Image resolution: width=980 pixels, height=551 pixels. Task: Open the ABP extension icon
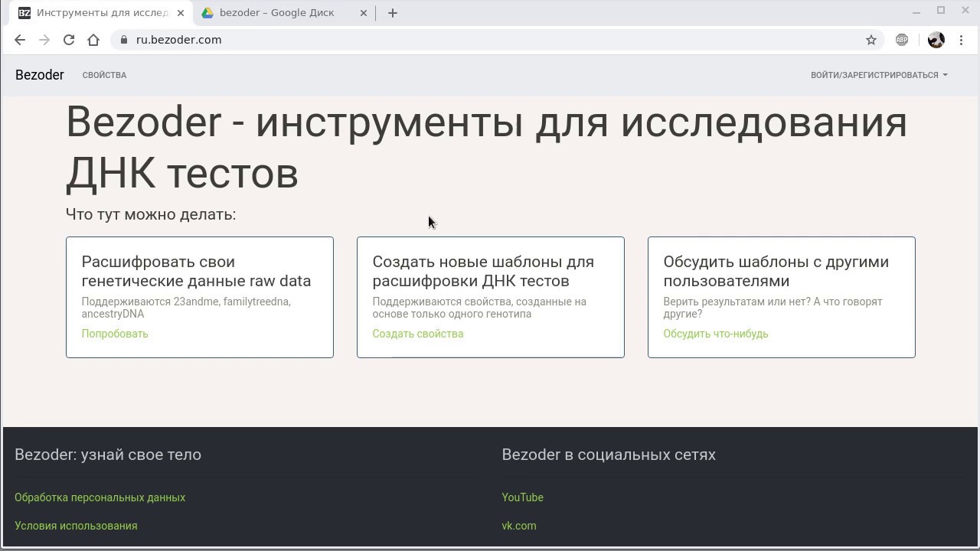coord(902,40)
